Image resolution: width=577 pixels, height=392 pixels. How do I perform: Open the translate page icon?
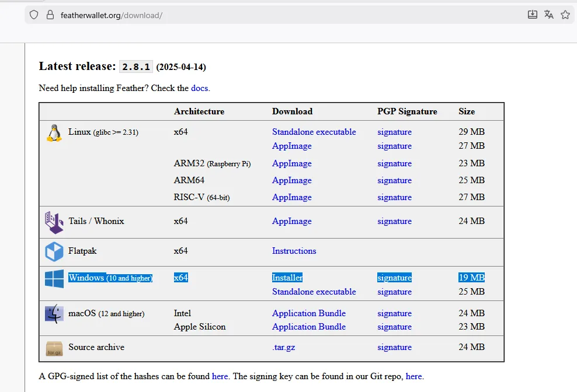click(x=548, y=15)
